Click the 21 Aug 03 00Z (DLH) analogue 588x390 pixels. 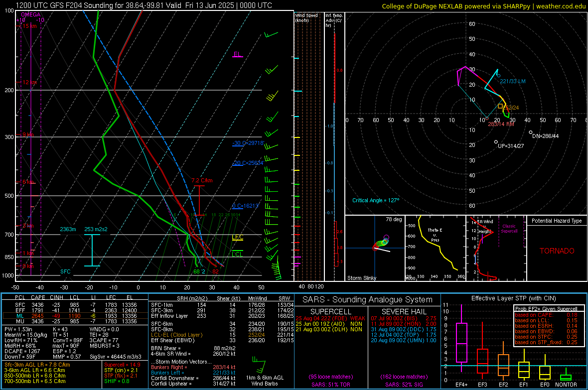tap(329, 330)
